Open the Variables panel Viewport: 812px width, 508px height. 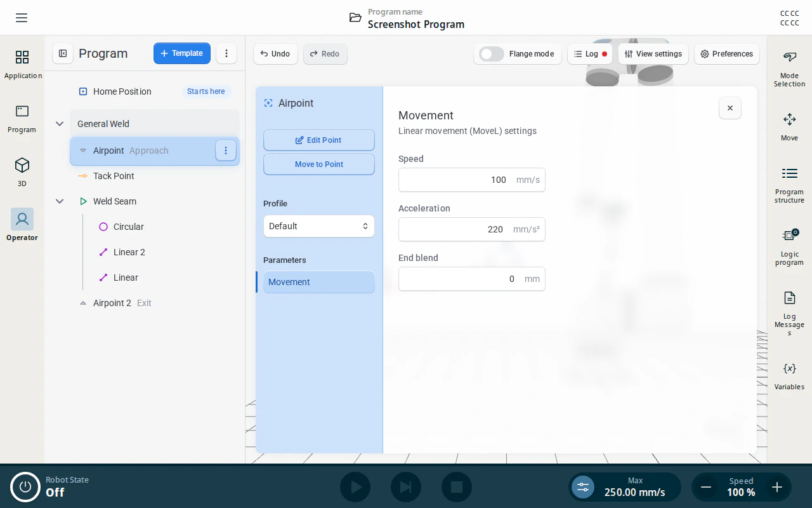click(789, 376)
